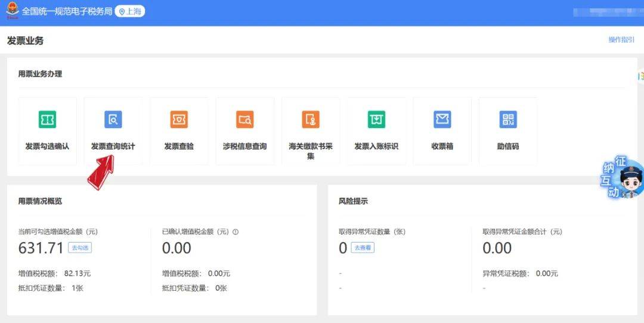Viewport: 644px width, 323px height.
Task: Click 去勾选 button
Action: pos(80,248)
